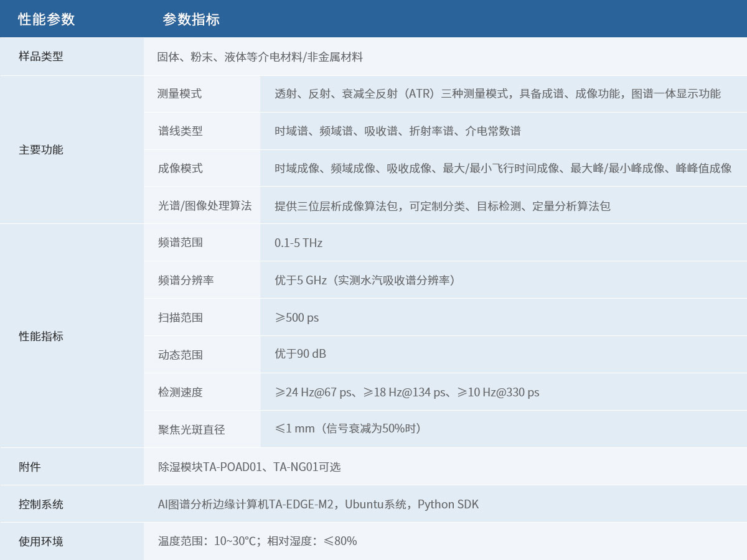Screen dimensions: 747x560
Task: Click the 控制系统 row label
Action: coord(41,504)
